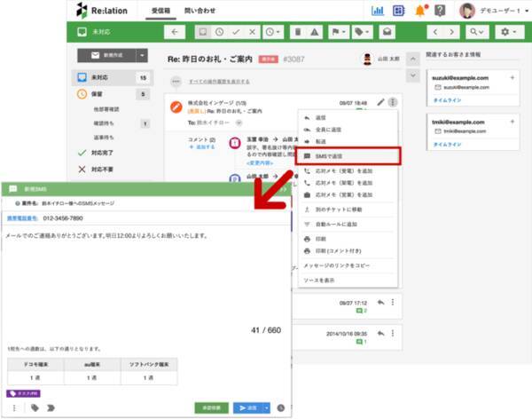Mark ticket as not needed with X icon

point(252,32)
